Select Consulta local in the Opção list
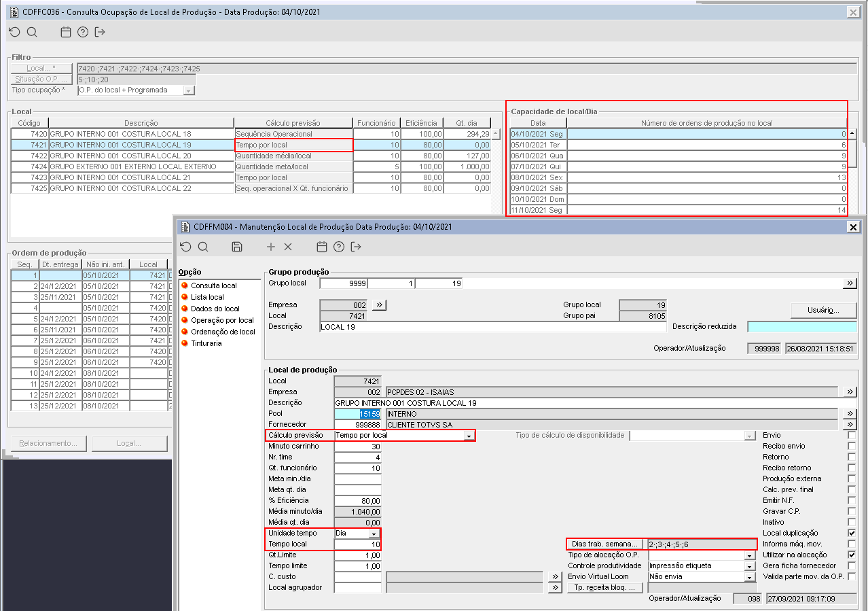Screen dimensions: 868x611 coord(213,285)
